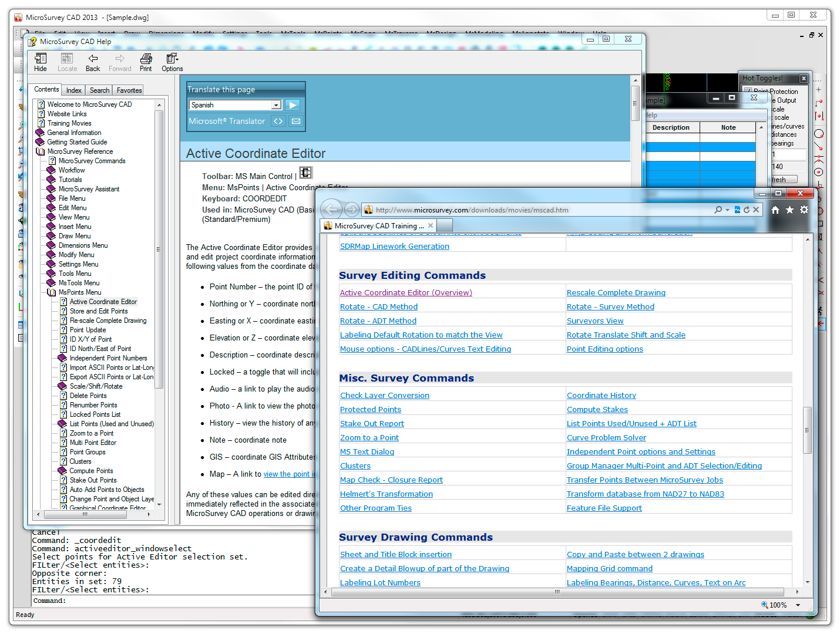Click the Print icon in Help toolbar
The width and height of the screenshot is (840, 634).
click(x=146, y=62)
